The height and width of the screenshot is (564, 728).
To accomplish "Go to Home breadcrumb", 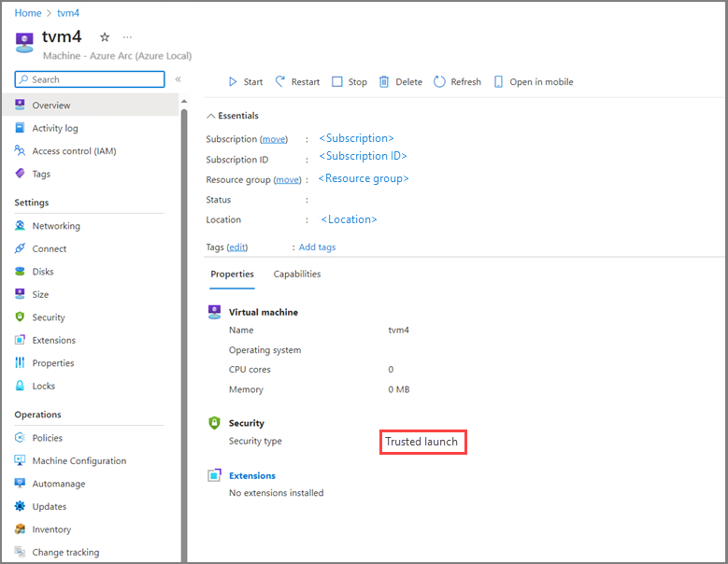I will pyautogui.click(x=28, y=13).
